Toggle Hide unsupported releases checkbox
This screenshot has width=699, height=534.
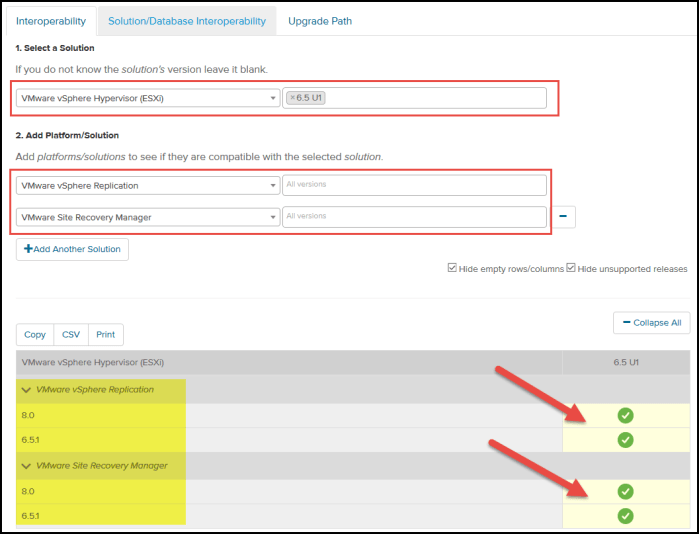(x=571, y=268)
